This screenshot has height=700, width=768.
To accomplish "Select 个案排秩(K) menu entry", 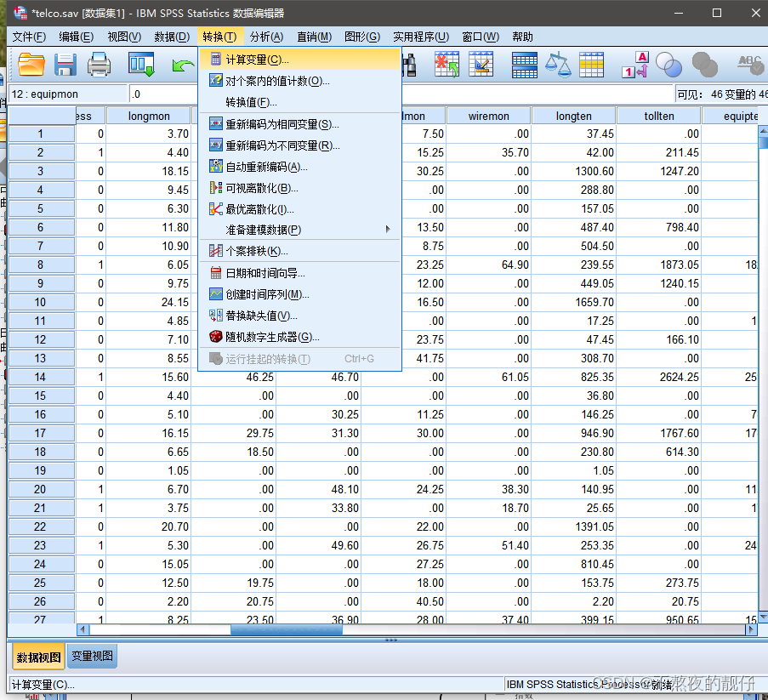I will point(299,251).
